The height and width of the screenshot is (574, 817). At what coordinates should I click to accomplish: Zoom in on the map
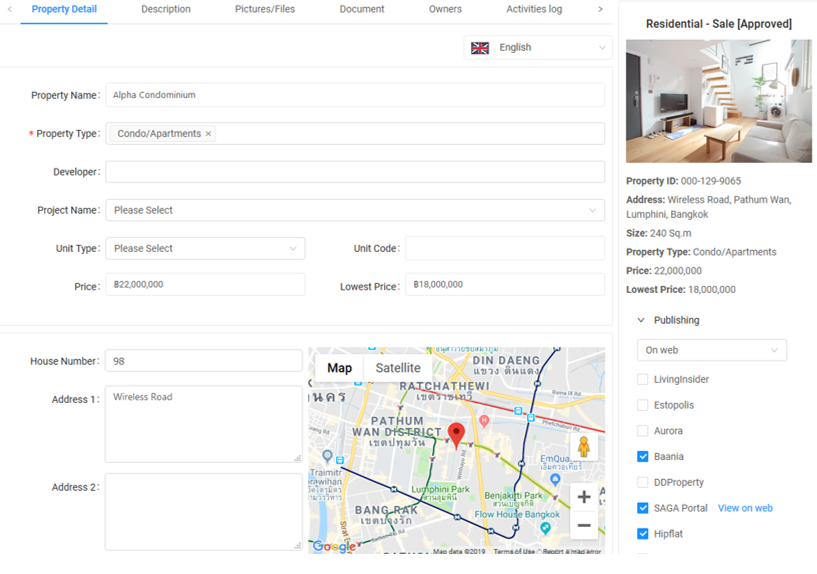[x=584, y=497]
